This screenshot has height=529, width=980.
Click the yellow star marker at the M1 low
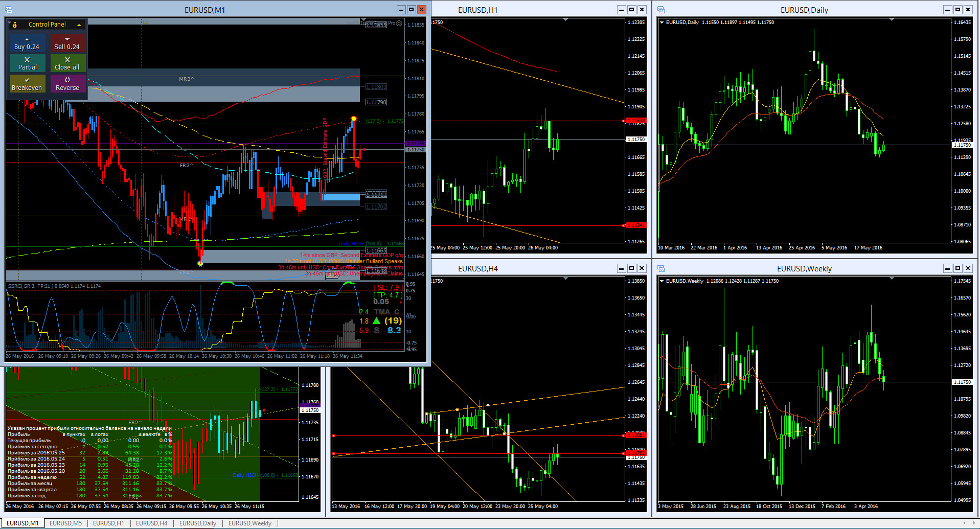(x=200, y=263)
